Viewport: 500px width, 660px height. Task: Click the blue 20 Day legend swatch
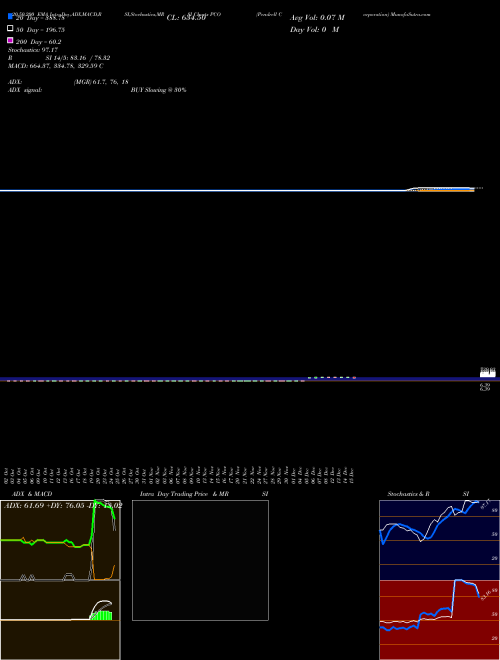(10, 16)
